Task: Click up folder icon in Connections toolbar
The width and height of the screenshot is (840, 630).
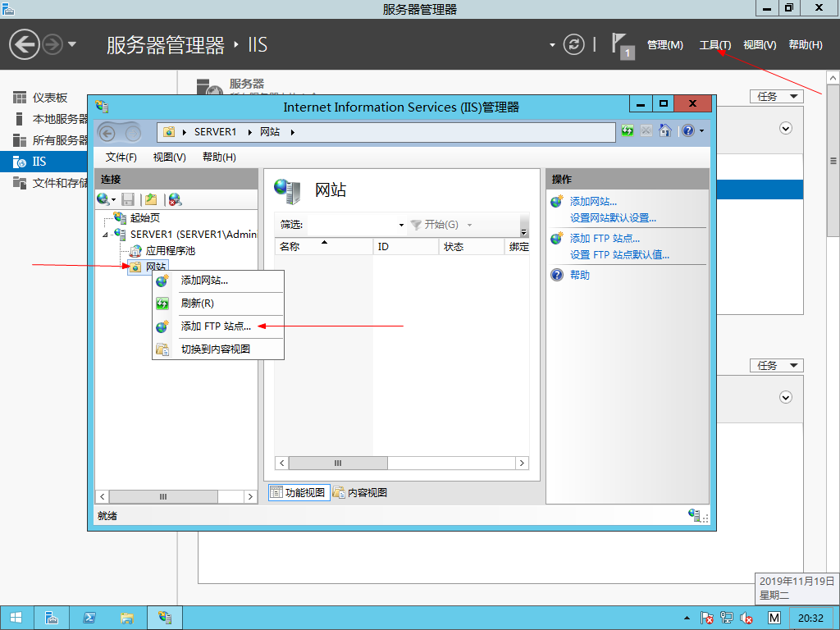Action: [x=151, y=199]
